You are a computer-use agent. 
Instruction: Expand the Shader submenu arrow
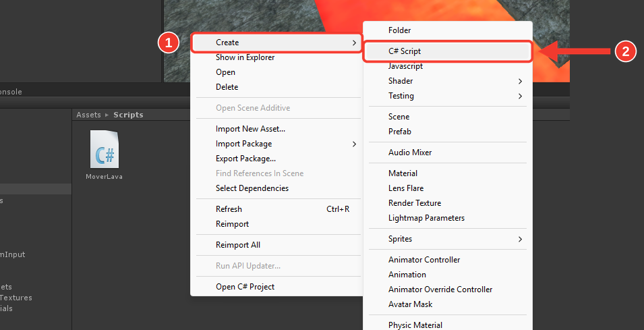(x=521, y=82)
